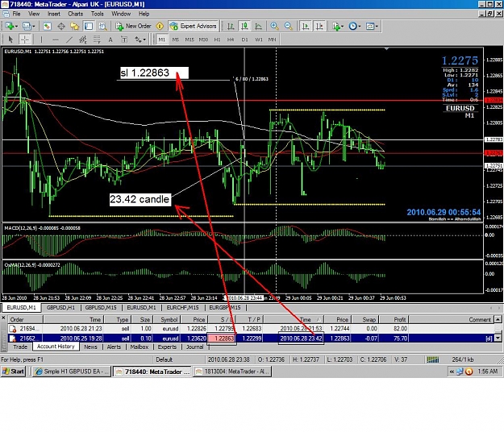Open the Help menu
504x432 pixels.
[x=144, y=14]
